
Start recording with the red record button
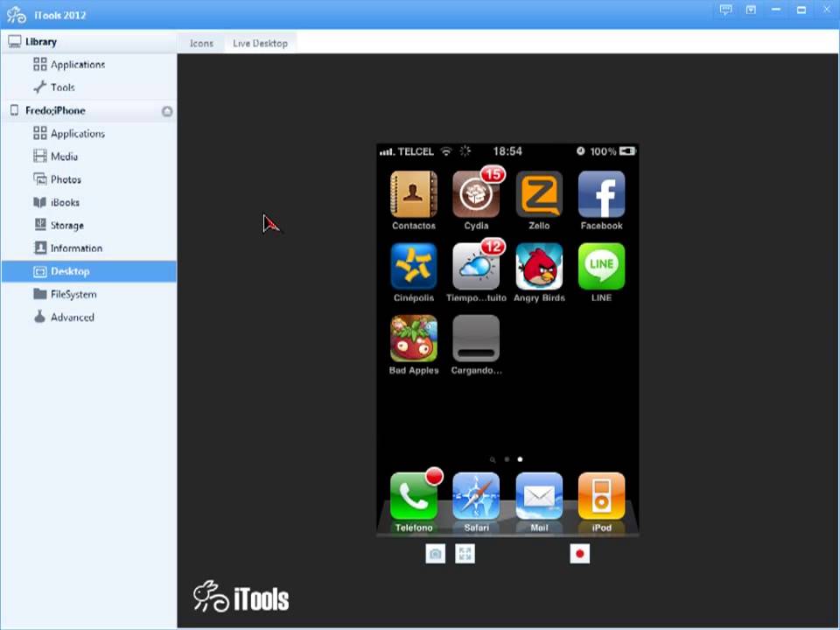click(579, 554)
